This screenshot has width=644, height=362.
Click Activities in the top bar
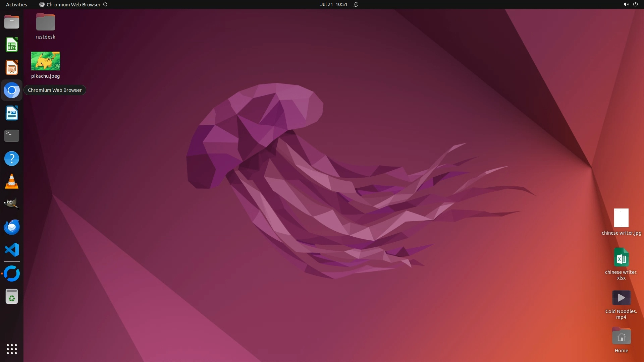pyautogui.click(x=16, y=4)
